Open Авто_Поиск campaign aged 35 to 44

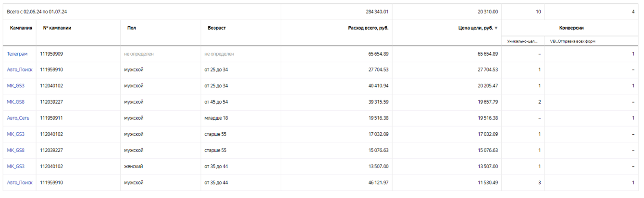(20, 183)
